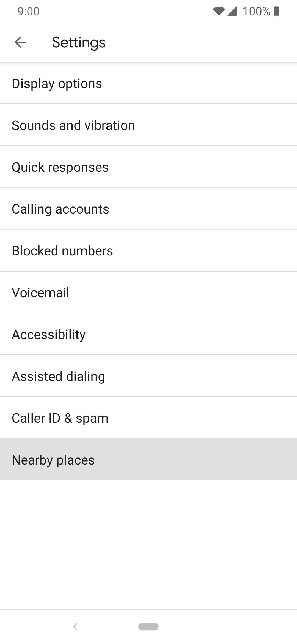
Task: Tap the battery icon in status bar
Action: 277,12
